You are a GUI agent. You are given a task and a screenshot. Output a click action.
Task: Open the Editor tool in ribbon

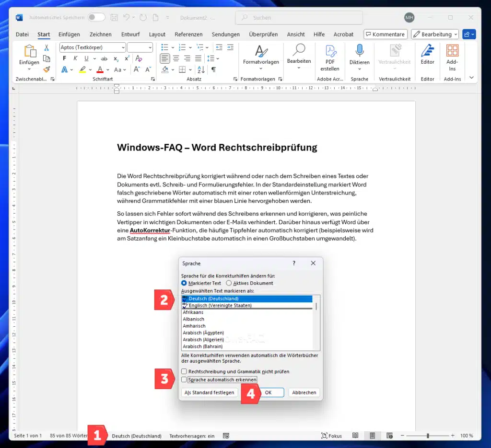[x=427, y=55]
